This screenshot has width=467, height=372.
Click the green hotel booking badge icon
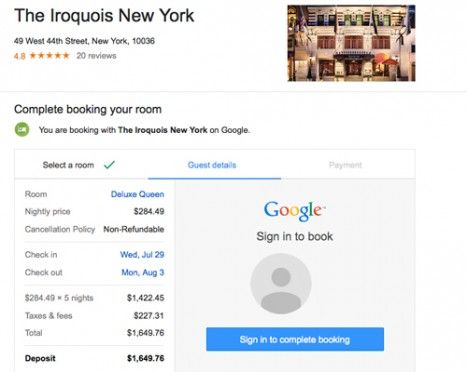click(22, 130)
